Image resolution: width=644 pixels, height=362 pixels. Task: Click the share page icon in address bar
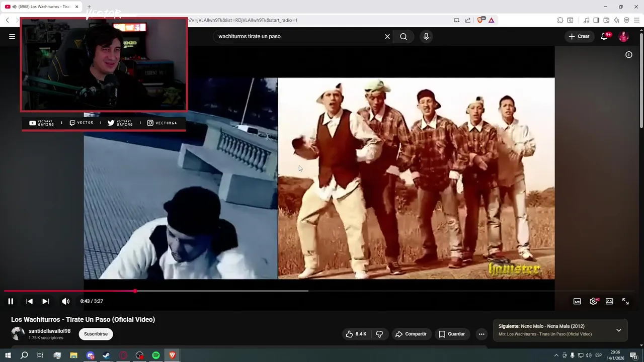(x=468, y=20)
